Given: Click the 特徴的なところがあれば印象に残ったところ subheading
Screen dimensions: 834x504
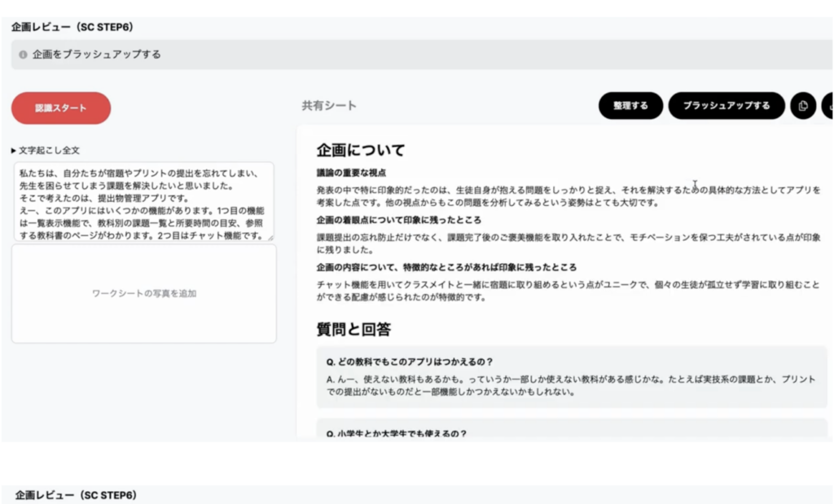Looking at the screenshot, I should (446, 267).
